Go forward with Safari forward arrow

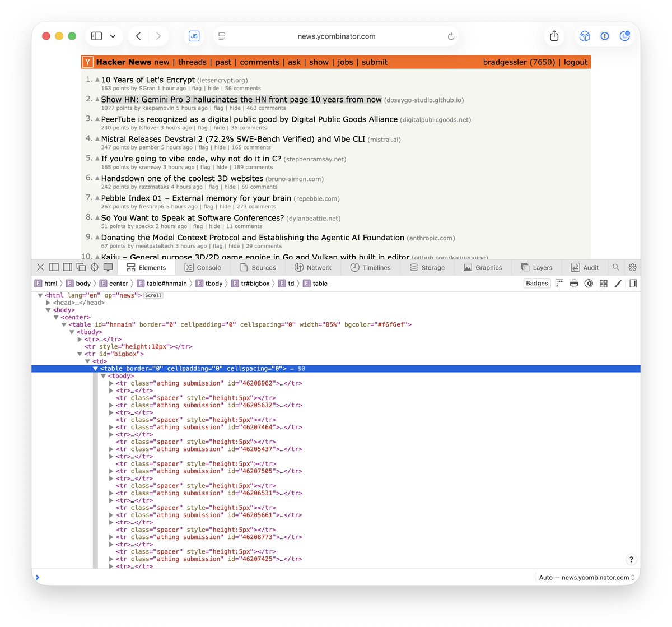[158, 36]
